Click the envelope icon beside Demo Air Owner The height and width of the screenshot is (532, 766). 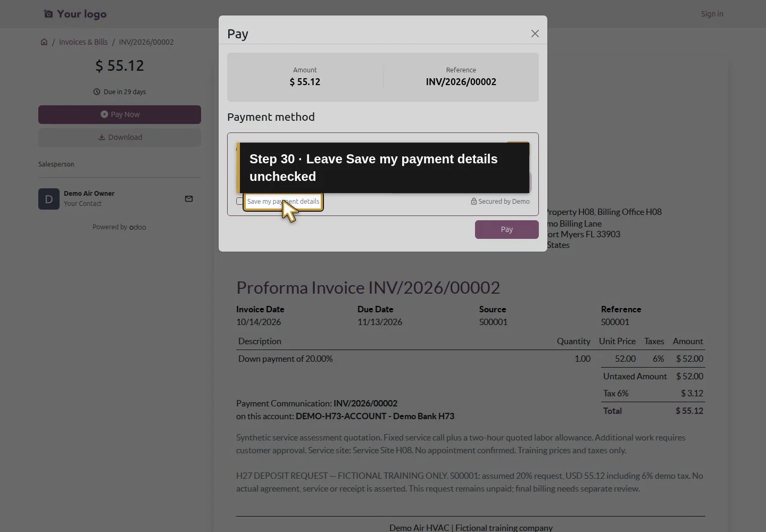coord(189,199)
